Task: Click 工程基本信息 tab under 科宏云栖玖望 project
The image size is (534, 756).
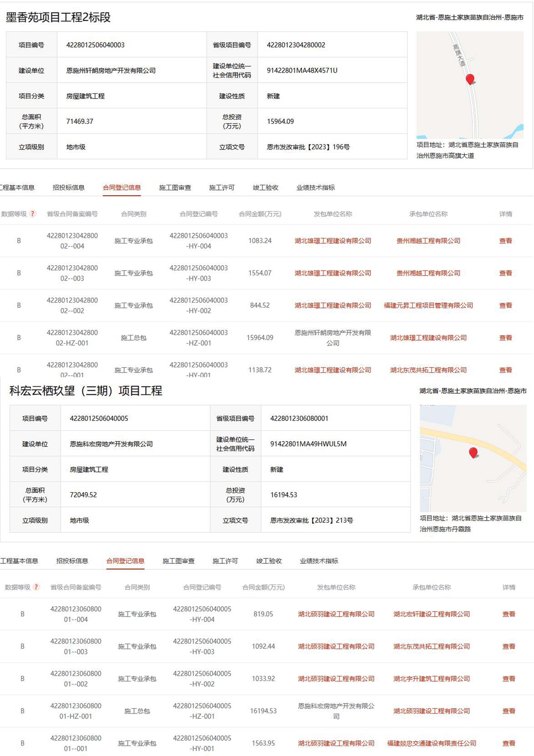Action: pos(19,561)
